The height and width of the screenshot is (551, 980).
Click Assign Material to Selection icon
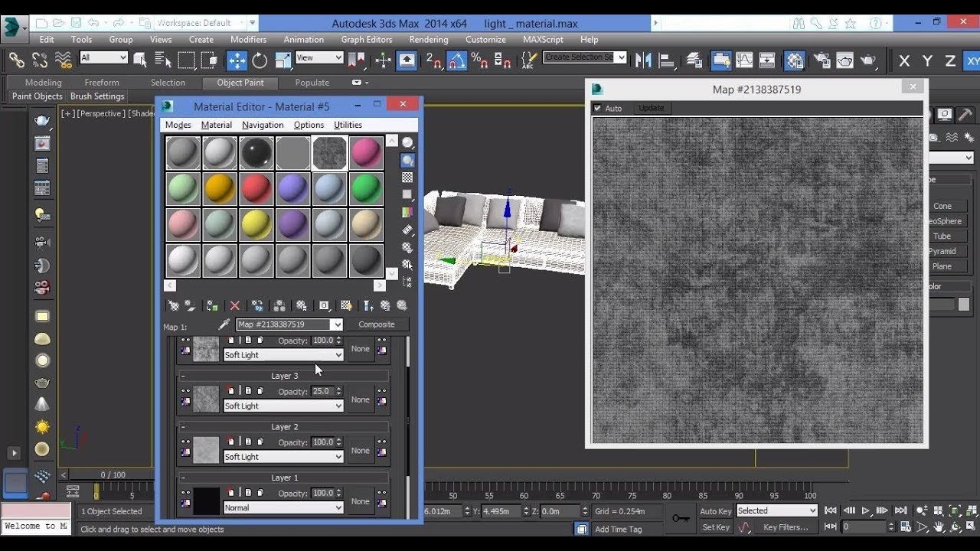point(212,305)
